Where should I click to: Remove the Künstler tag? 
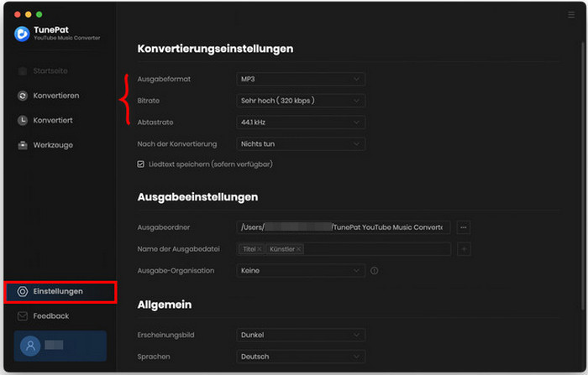[298, 249]
